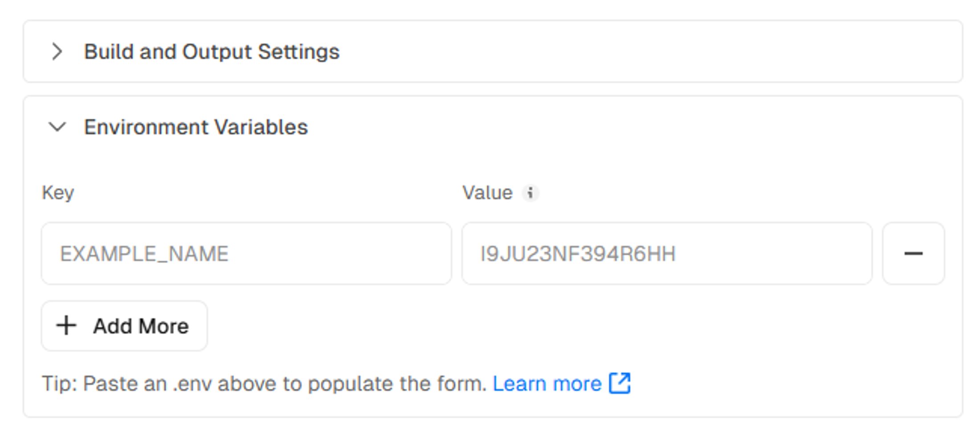
Task: Remove the variable row with minus icon
Action: click(913, 253)
